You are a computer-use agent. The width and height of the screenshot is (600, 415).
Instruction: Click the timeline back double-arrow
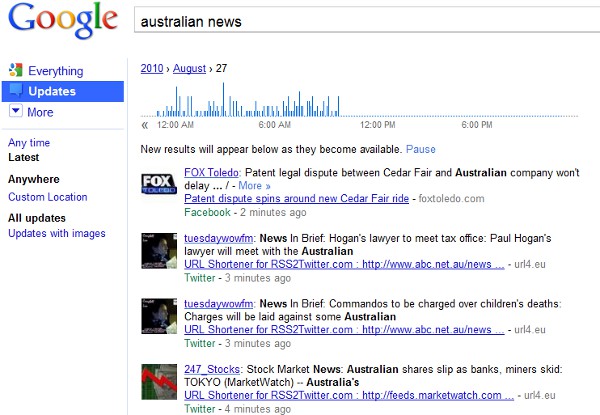145,125
